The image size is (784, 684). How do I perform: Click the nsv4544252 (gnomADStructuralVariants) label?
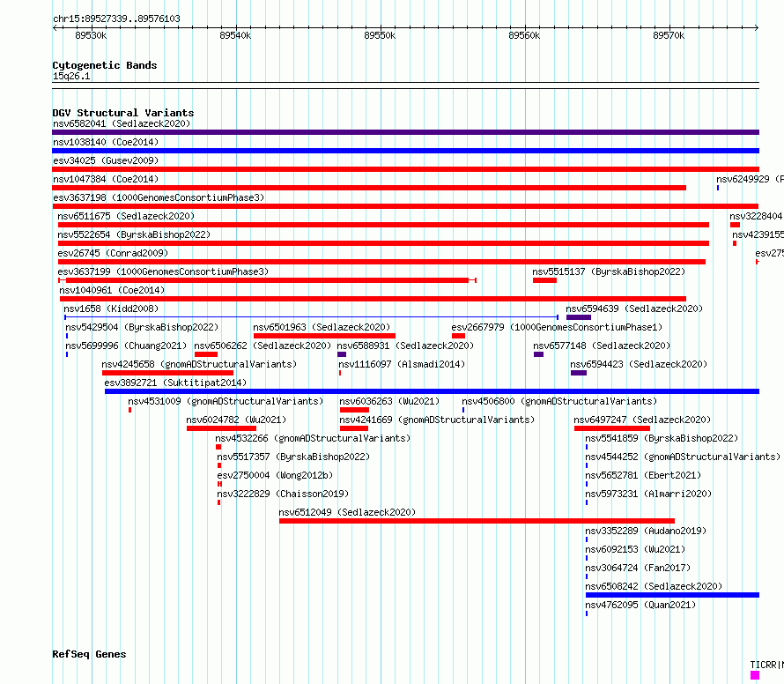click(683, 457)
